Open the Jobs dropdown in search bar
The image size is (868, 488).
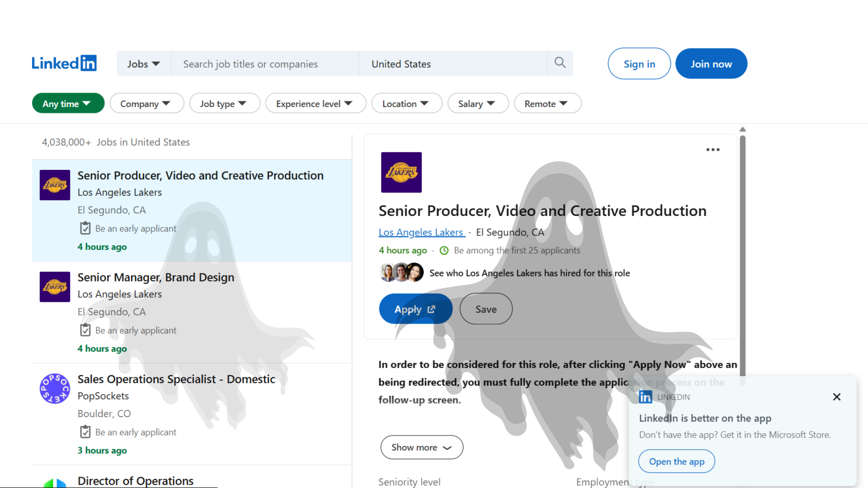coord(144,64)
